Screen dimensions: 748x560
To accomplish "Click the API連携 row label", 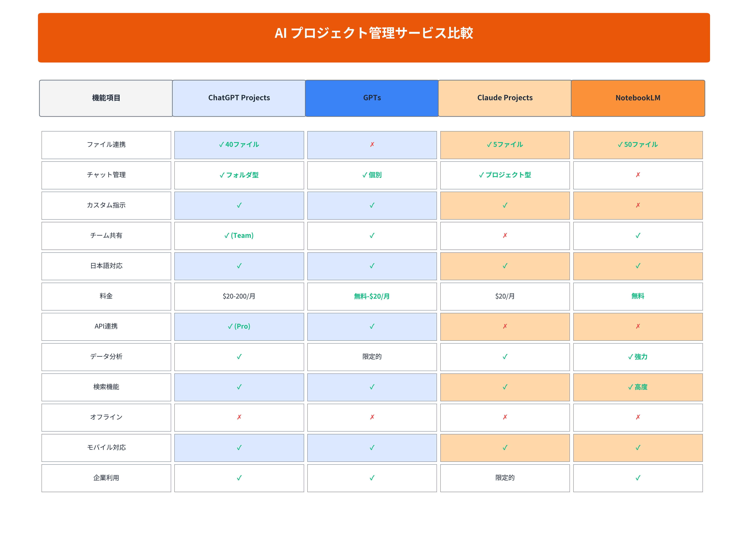I will point(106,326).
